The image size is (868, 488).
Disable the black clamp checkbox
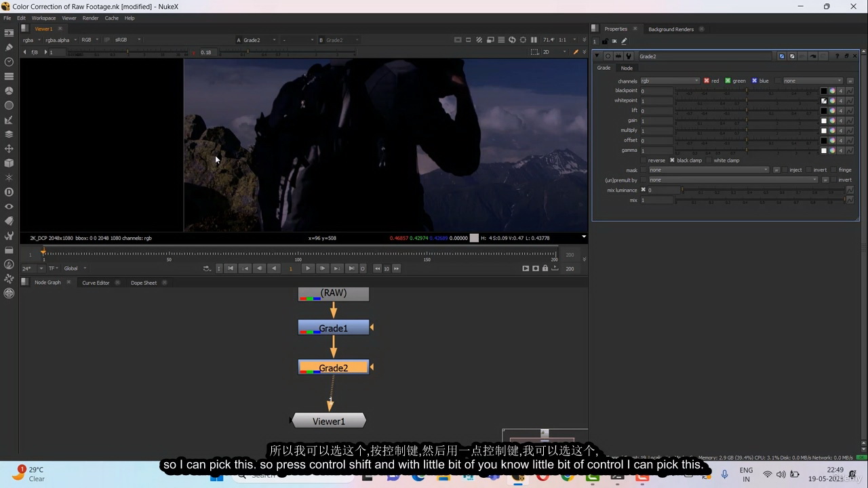(672, 161)
